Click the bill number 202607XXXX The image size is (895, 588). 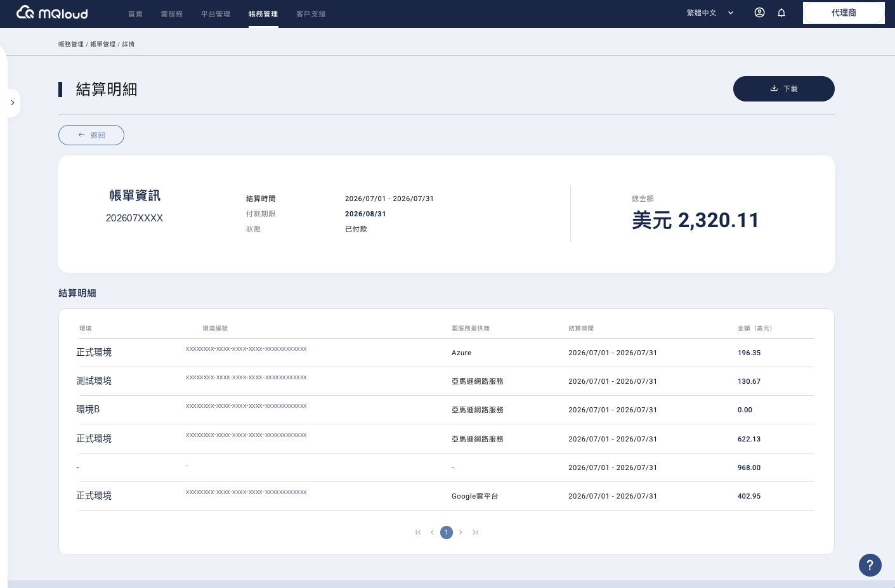[x=134, y=218]
